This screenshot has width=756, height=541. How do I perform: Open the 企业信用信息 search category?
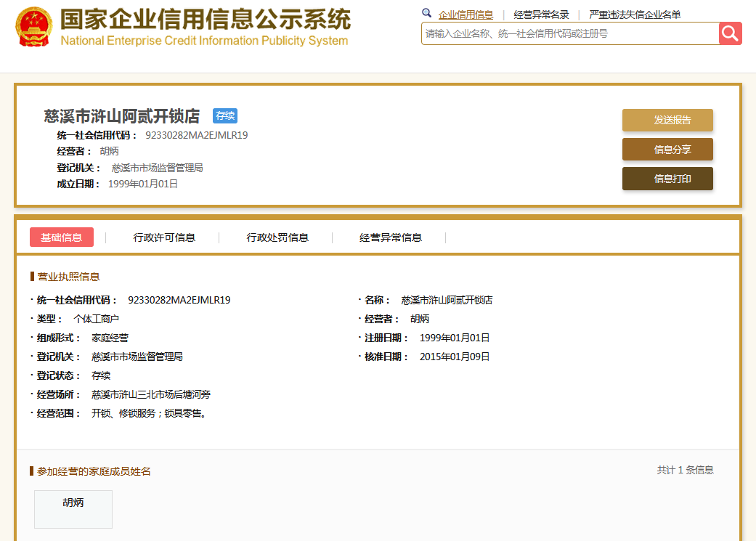[466, 15]
